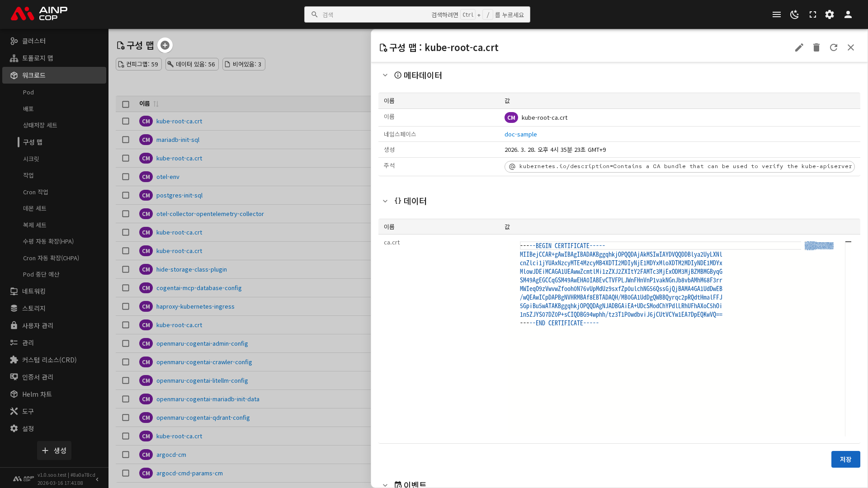This screenshot has width=868, height=488.
Task: Open the user account icon
Action: (x=848, y=14)
